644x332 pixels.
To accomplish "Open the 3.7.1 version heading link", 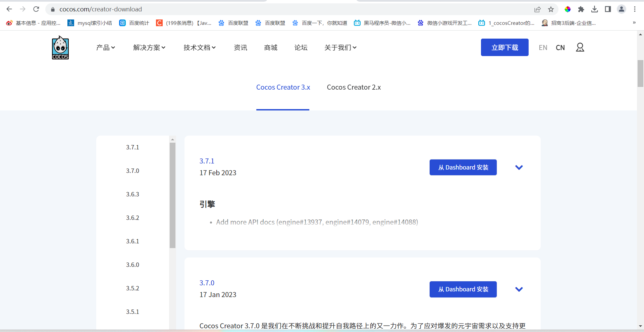I will 207,161.
